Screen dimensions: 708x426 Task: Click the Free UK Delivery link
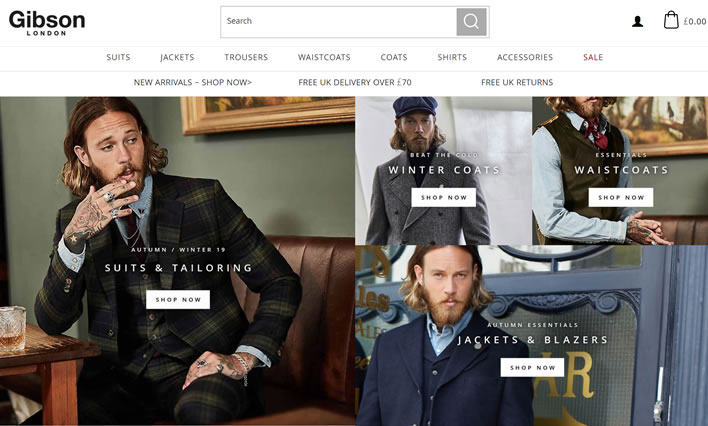click(355, 83)
